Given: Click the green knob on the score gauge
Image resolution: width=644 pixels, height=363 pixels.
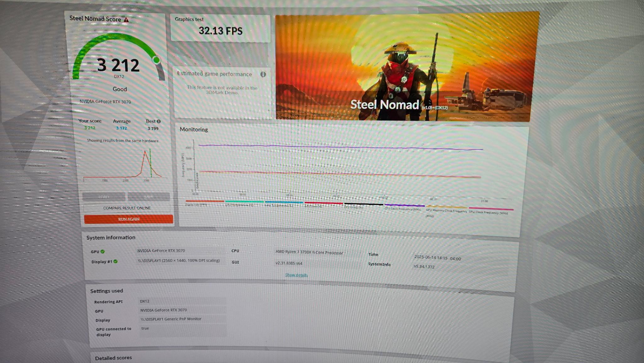Looking at the screenshot, I should click(156, 60).
